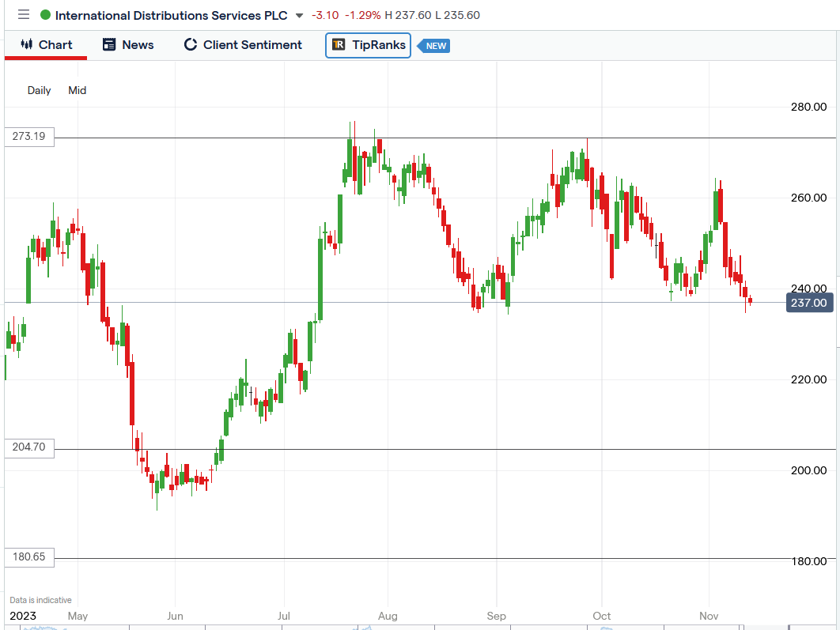The height and width of the screenshot is (630, 840).
Task: Click the 2023 year label
Action: (x=23, y=616)
